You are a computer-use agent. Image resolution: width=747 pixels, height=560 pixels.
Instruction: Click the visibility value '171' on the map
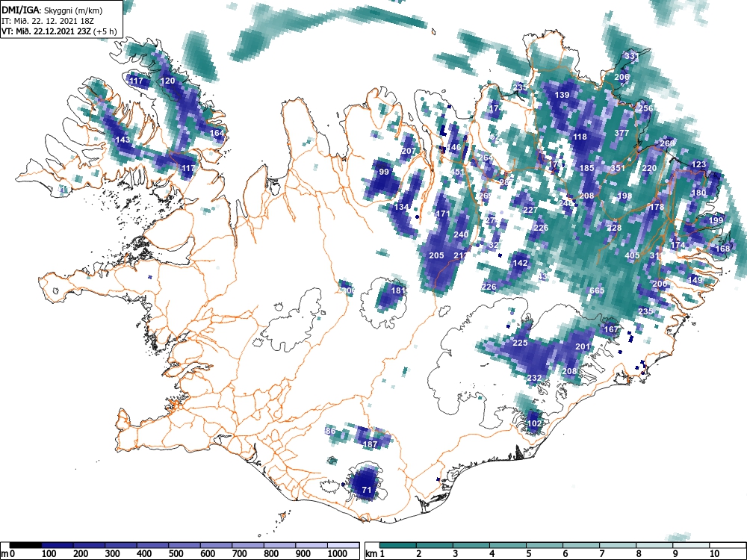coord(442,214)
